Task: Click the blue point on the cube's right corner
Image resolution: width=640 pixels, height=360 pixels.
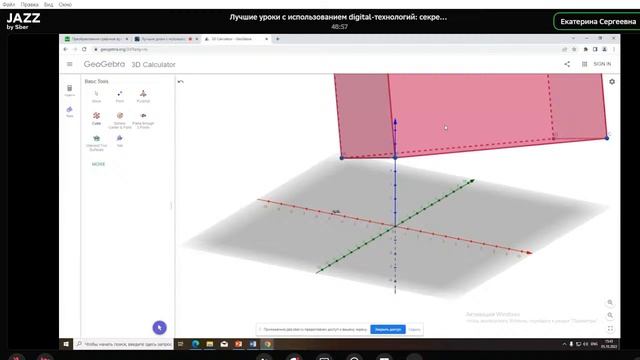Action: click(x=607, y=138)
